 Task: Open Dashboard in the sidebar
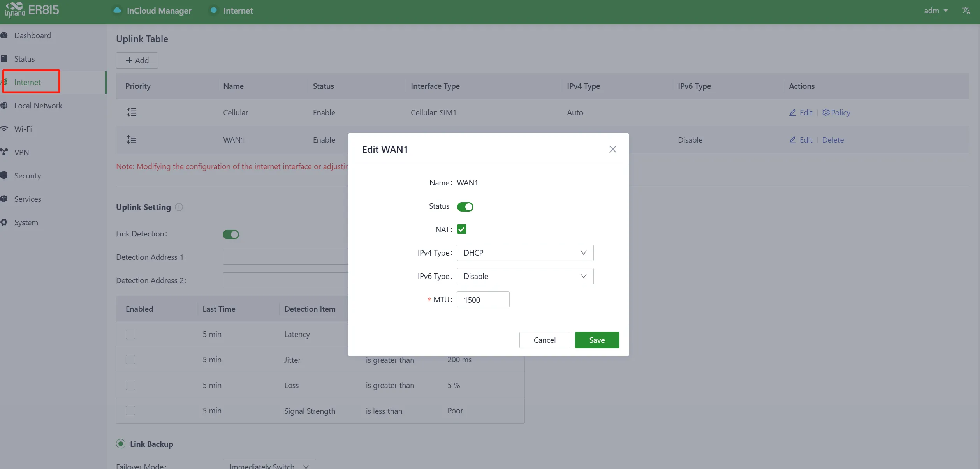coord(32,35)
